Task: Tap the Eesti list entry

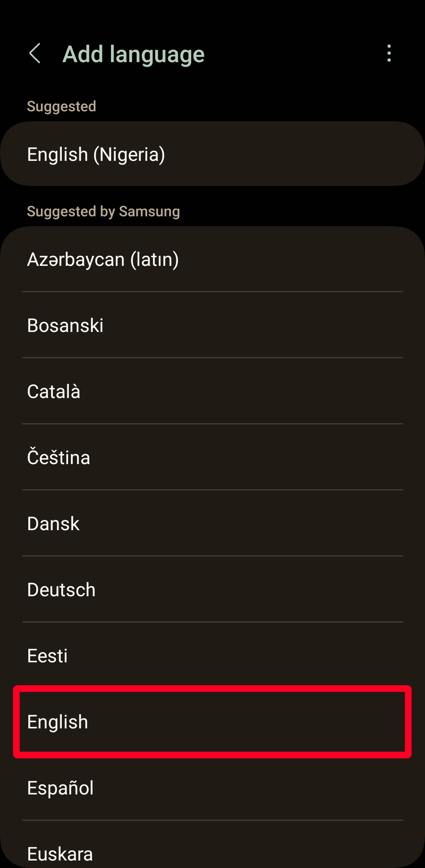Action: pos(213,655)
